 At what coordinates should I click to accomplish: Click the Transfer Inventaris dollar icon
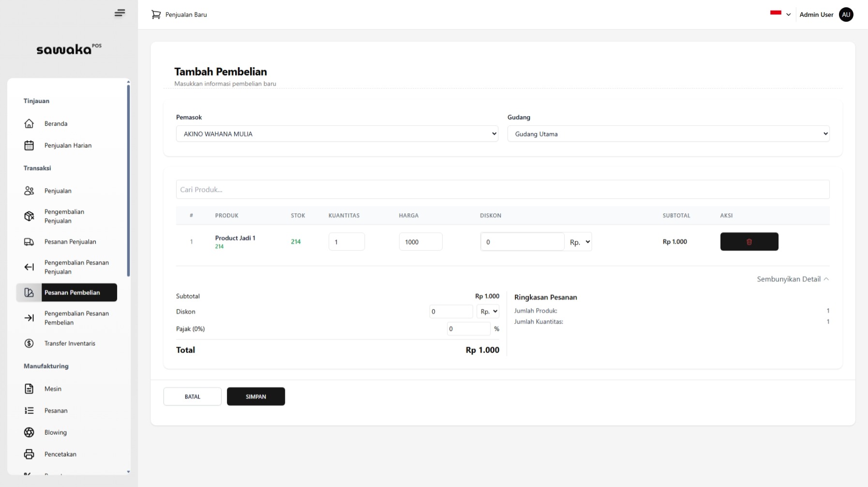[x=29, y=343]
